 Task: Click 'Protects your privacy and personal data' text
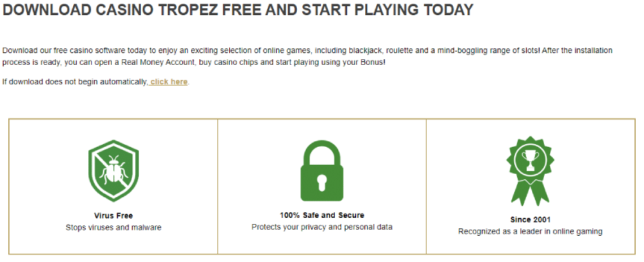[322, 227]
